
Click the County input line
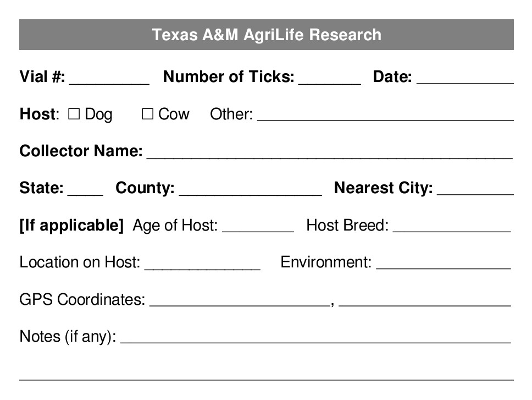tap(250, 189)
